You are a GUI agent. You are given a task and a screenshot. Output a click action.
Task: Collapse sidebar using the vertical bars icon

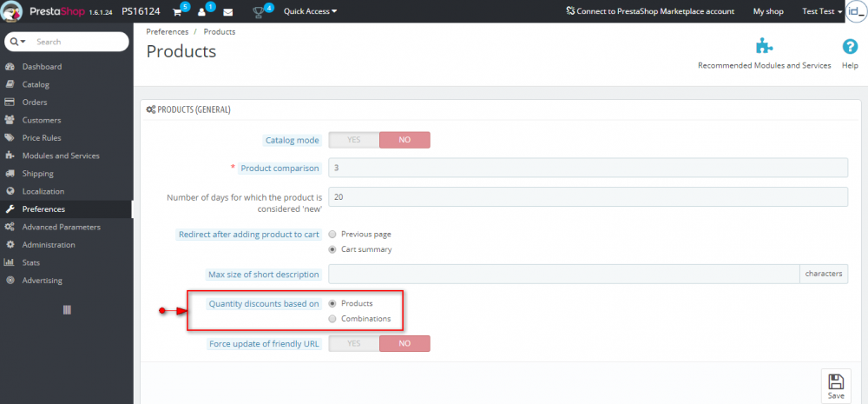point(67,310)
